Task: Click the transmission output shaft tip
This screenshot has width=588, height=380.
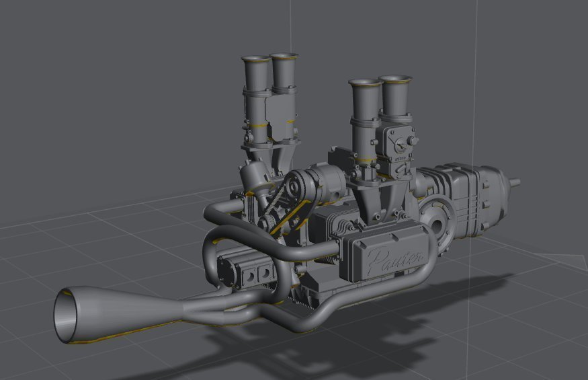Action: 516,182
